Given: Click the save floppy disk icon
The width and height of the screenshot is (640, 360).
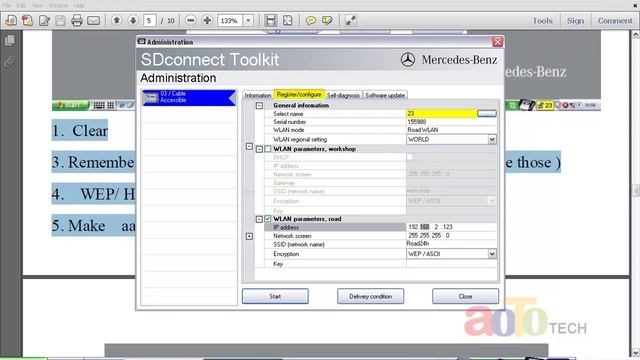Looking at the screenshot, I should pyautogui.click(x=60, y=20).
